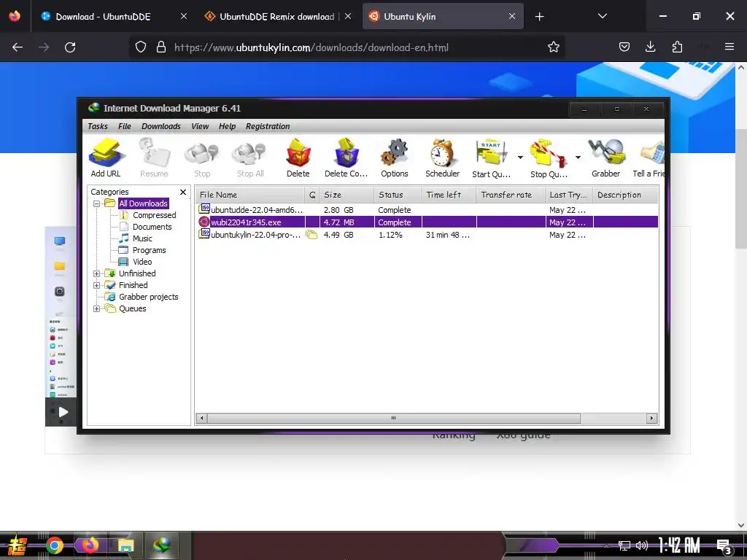Play the video on the Kylin page
This screenshot has height=560, width=747.
click(x=63, y=412)
